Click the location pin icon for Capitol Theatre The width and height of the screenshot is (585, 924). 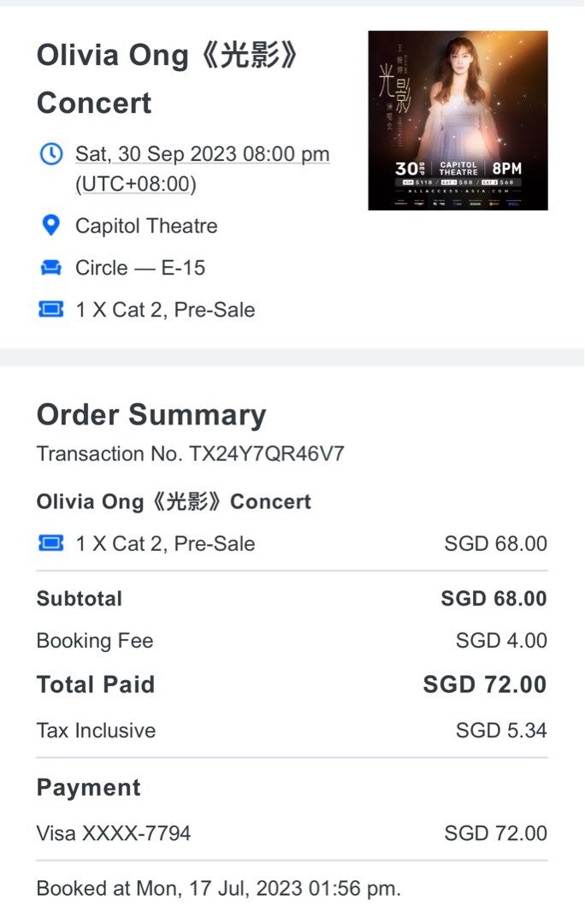point(51,226)
